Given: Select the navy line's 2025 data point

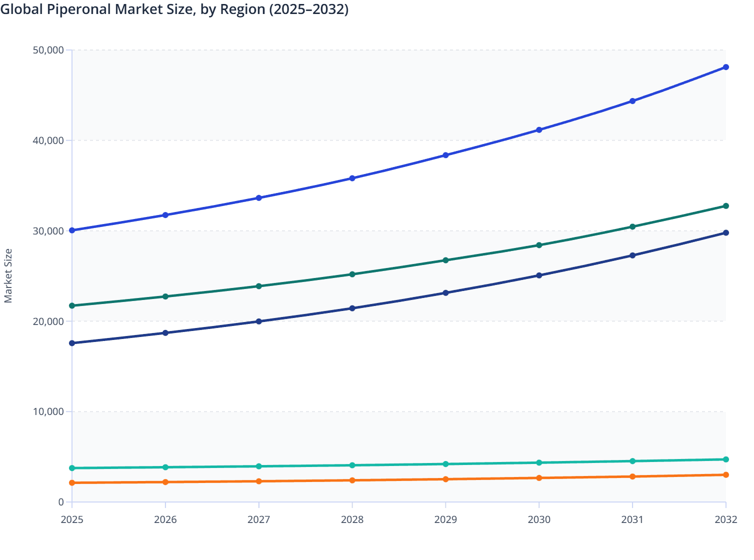Looking at the screenshot, I should [x=71, y=342].
